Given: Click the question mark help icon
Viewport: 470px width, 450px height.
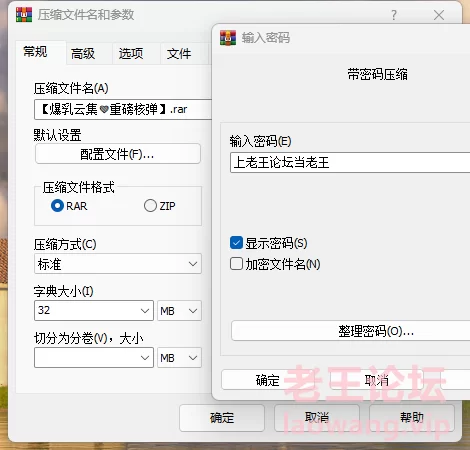Looking at the screenshot, I should point(394,15).
